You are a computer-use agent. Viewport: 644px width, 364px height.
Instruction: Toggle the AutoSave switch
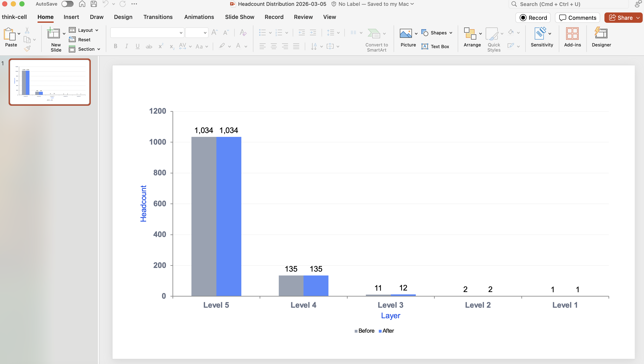[67, 4]
